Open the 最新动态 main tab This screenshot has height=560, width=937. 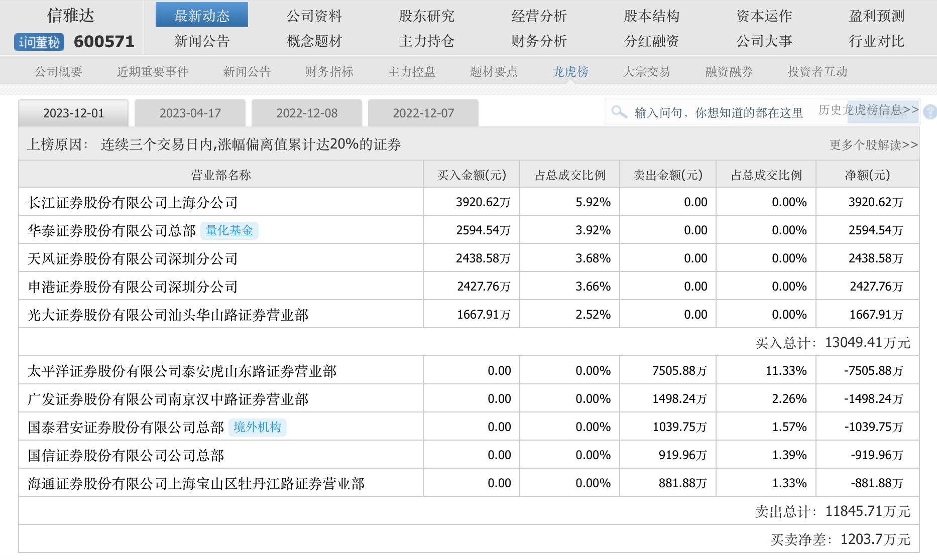(x=201, y=16)
